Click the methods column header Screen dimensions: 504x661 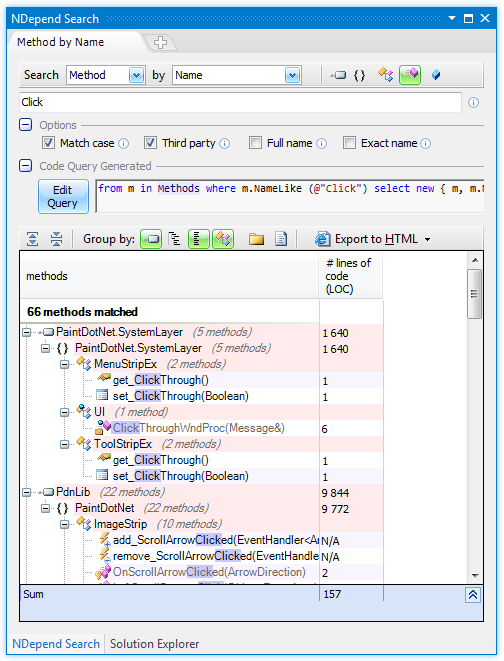pos(169,276)
